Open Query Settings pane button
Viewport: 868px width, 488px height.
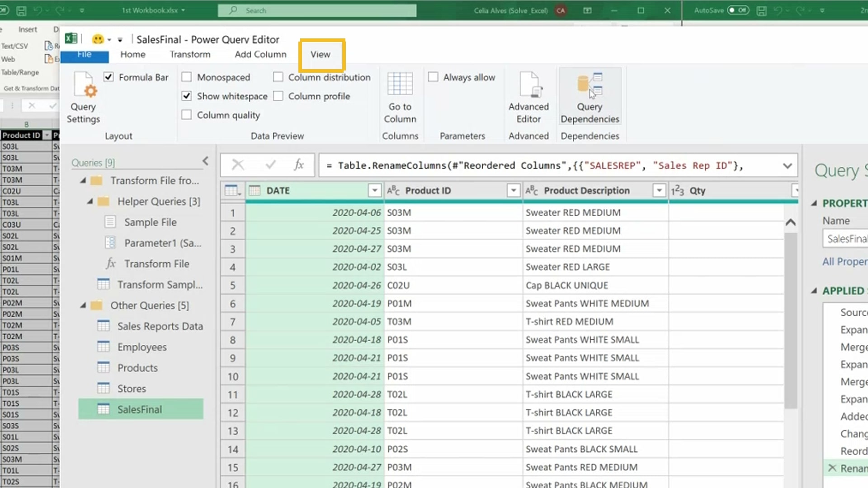[x=83, y=98]
